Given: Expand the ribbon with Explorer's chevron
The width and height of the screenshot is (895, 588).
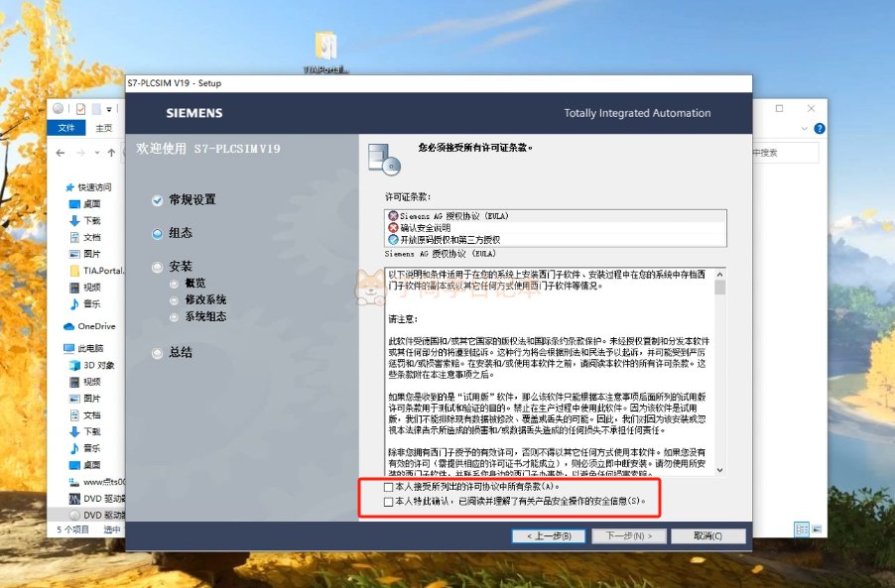Looking at the screenshot, I should (x=805, y=129).
